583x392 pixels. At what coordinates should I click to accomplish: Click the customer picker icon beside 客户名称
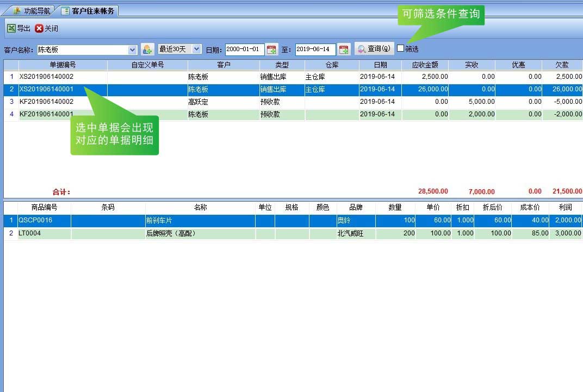pos(147,49)
